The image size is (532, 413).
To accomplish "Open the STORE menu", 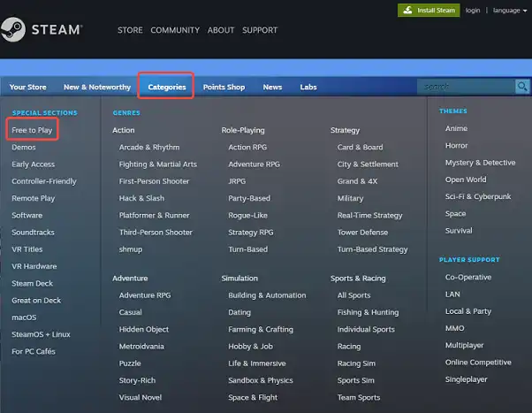I will 130,30.
